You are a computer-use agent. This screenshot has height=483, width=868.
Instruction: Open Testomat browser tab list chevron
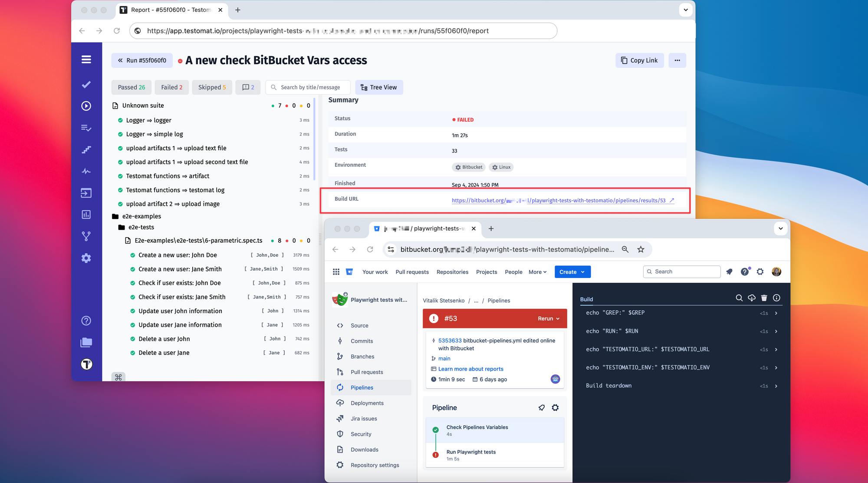686,10
